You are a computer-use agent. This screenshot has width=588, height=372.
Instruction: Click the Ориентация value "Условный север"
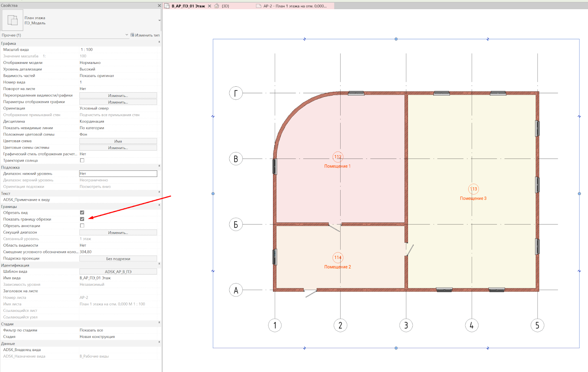click(x=94, y=108)
